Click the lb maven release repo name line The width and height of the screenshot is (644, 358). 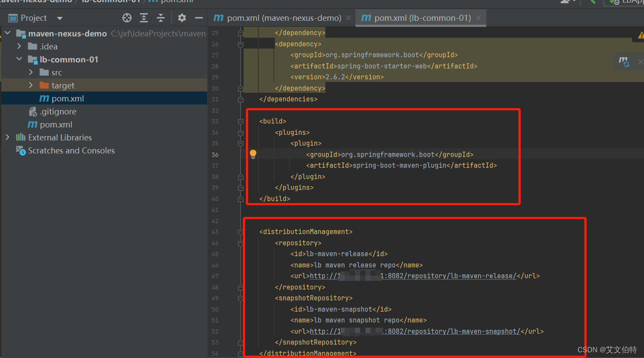(x=356, y=265)
